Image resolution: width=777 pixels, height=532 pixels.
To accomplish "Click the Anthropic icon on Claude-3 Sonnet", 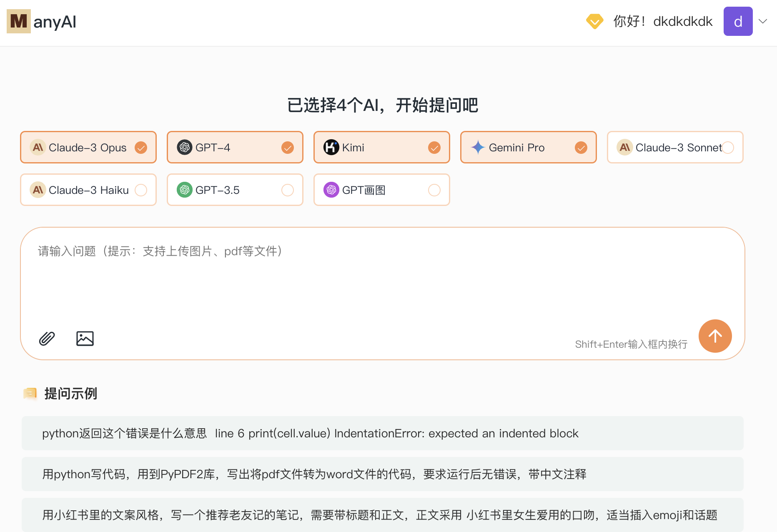I will tap(625, 147).
